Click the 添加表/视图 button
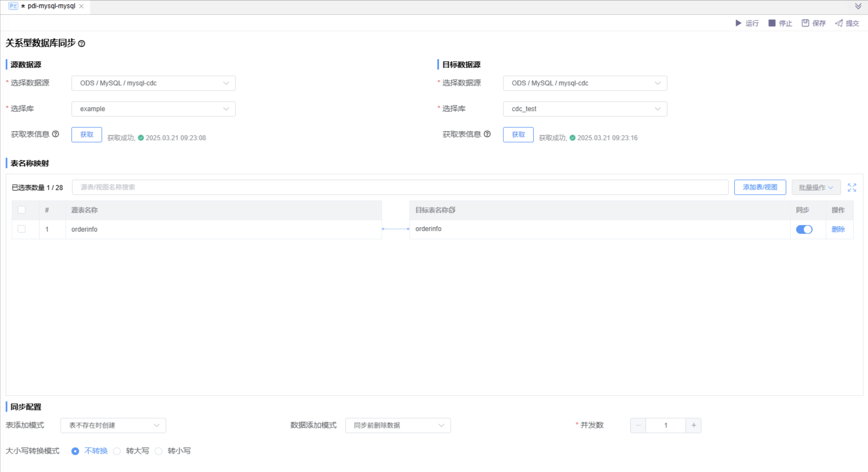868x472 pixels. (x=760, y=187)
